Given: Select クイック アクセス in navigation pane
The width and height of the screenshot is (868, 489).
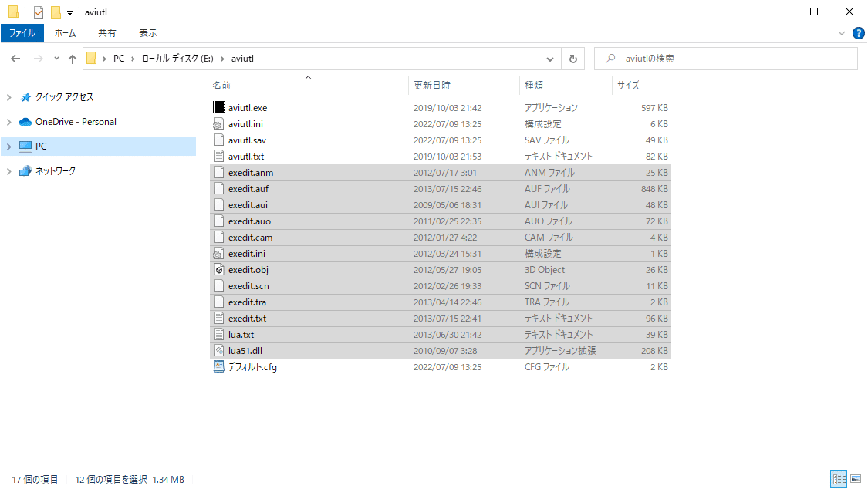Looking at the screenshot, I should coord(64,97).
